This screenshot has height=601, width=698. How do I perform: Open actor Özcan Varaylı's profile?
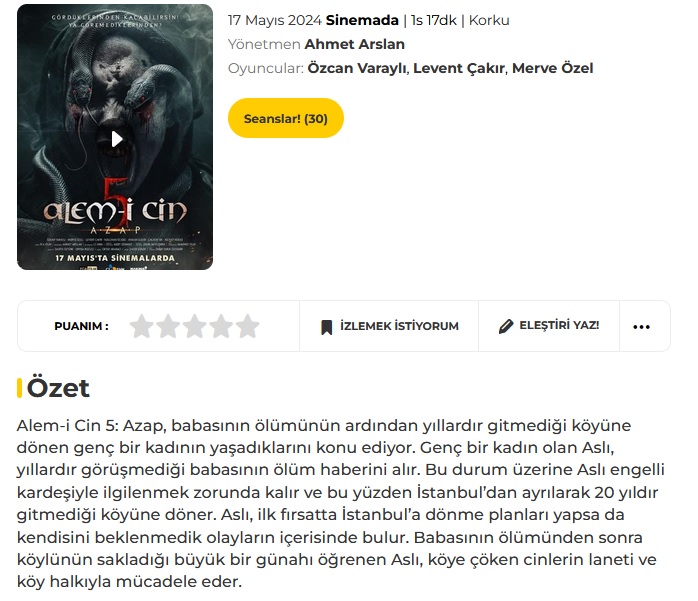pyautogui.click(x=357, y=68)
